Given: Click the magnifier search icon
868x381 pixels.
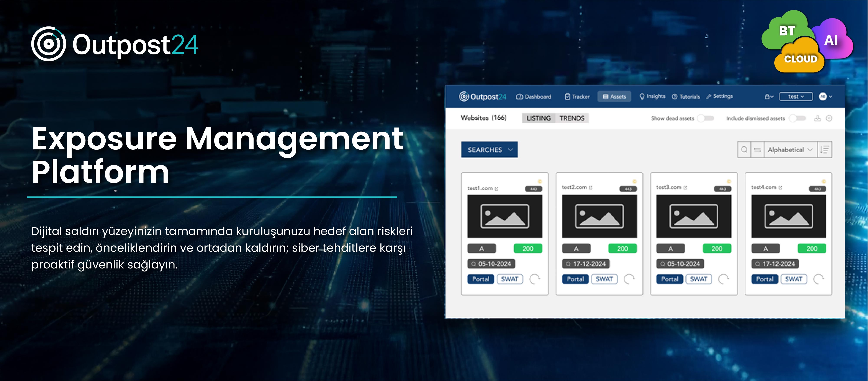Looking at the screenshot, I should tap(744, 150).
